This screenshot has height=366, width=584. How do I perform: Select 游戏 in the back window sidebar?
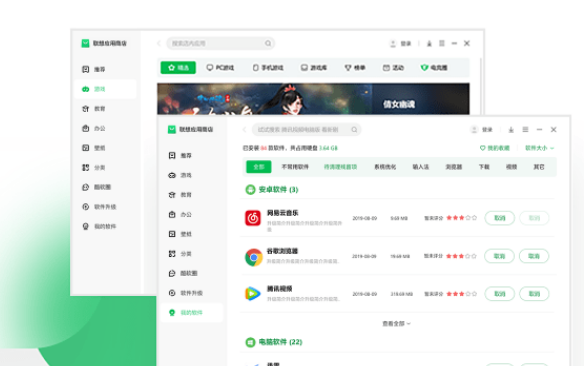(105, 89)
